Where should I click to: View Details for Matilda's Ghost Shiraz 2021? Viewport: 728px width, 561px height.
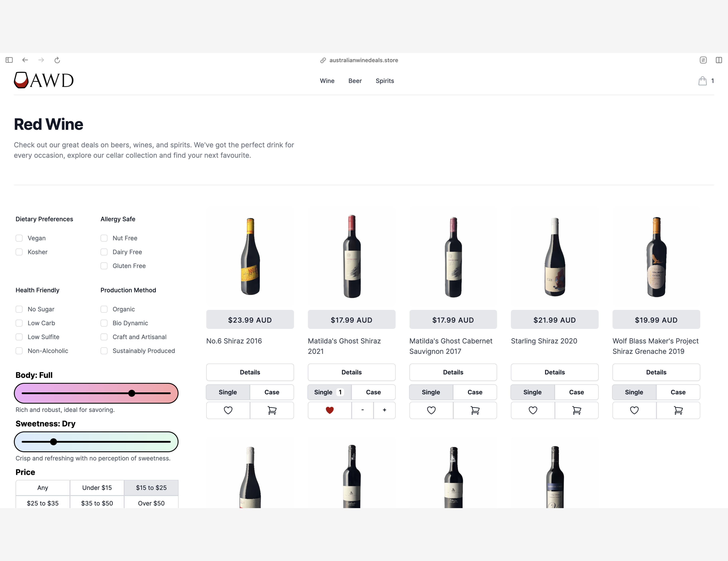point(352,372)
